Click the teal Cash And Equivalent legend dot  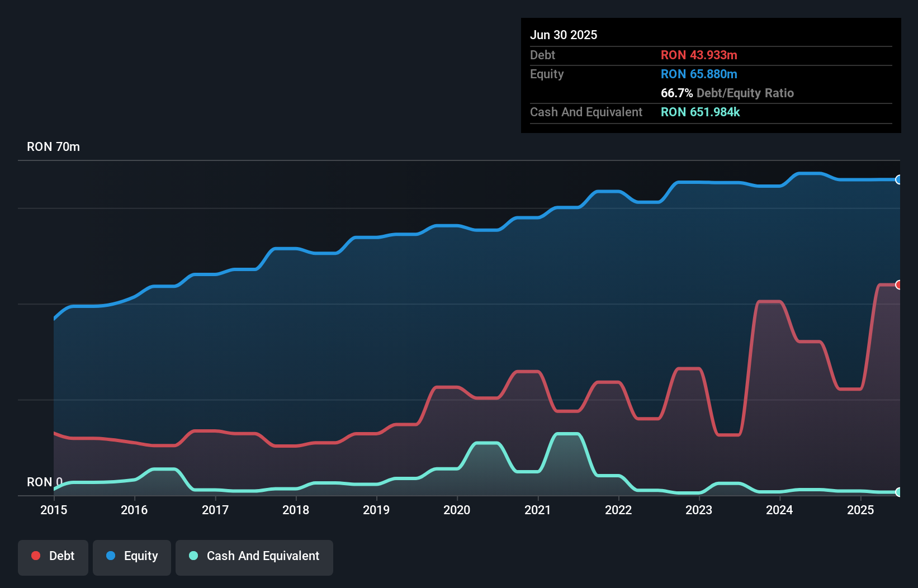(193, 556)
